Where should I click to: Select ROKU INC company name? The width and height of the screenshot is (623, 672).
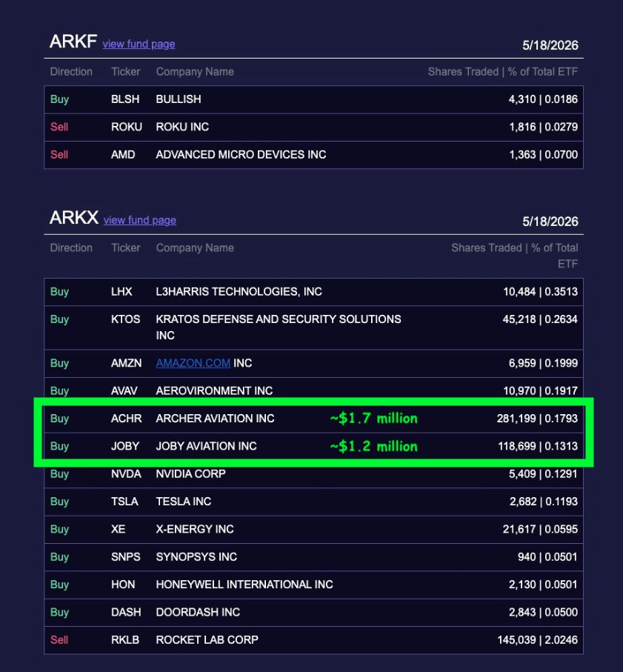click(x=182, y=127)
